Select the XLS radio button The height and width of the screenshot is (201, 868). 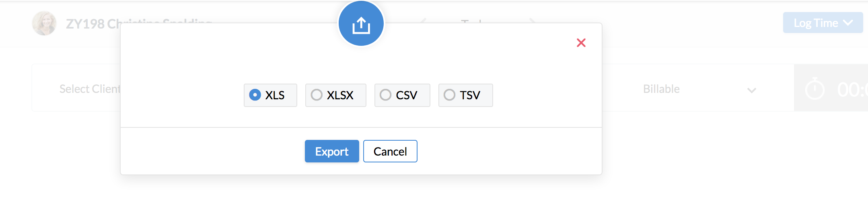click(x=255, y=95)
